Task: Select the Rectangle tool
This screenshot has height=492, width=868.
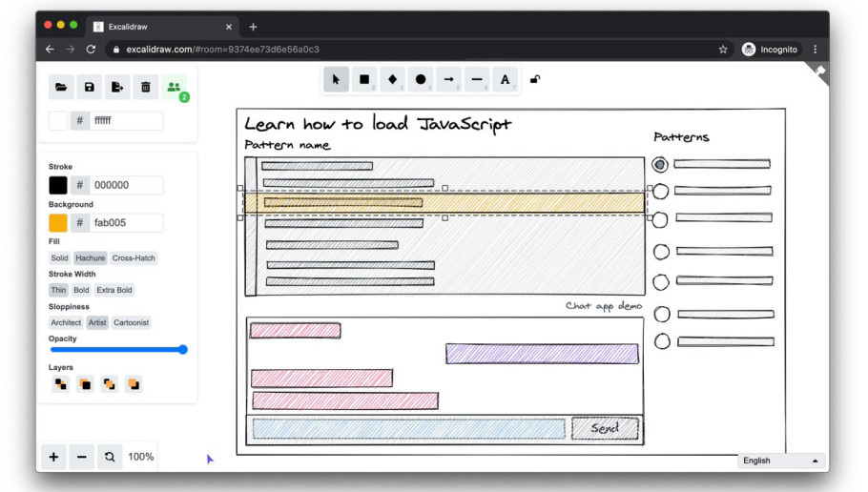Action: pyautogui.click(x=364, y=80)
